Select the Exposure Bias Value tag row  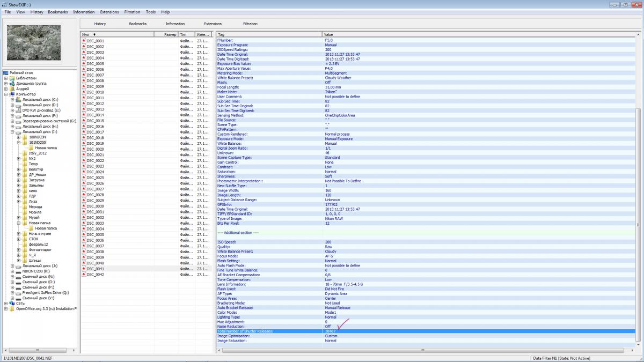[426, 64]
